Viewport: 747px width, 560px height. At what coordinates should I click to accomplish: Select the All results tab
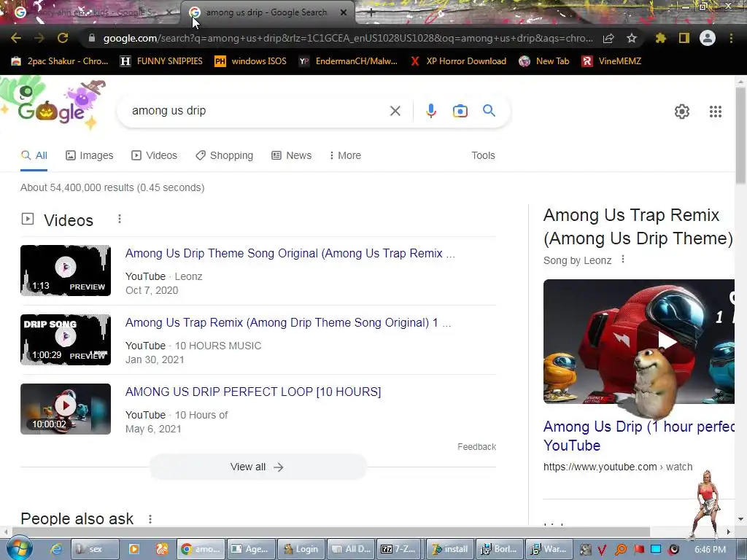(x=34, y=155)
